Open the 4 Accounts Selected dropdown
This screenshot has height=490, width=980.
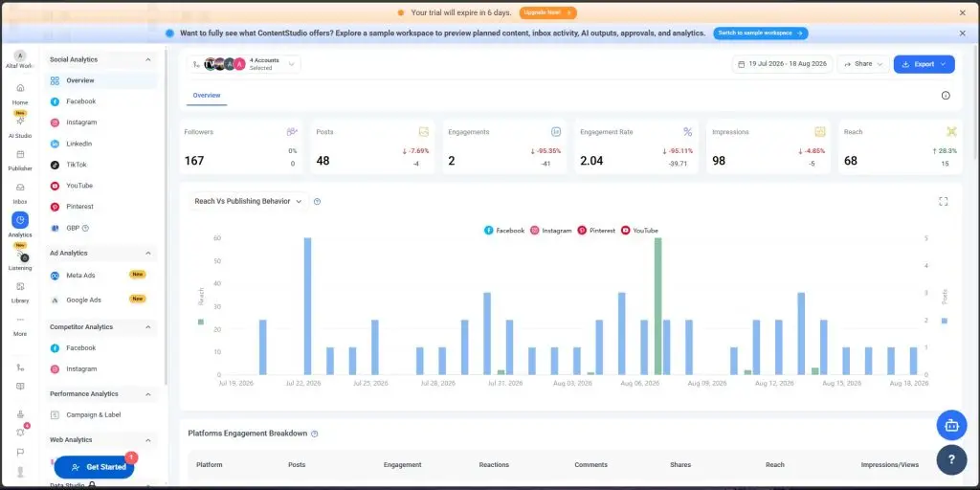click(244, 64)
